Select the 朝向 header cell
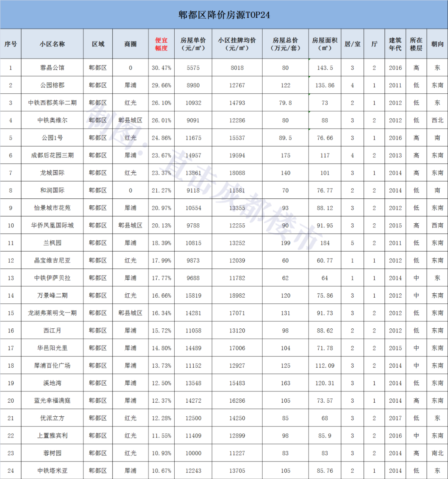 click(x=437, y=44)
